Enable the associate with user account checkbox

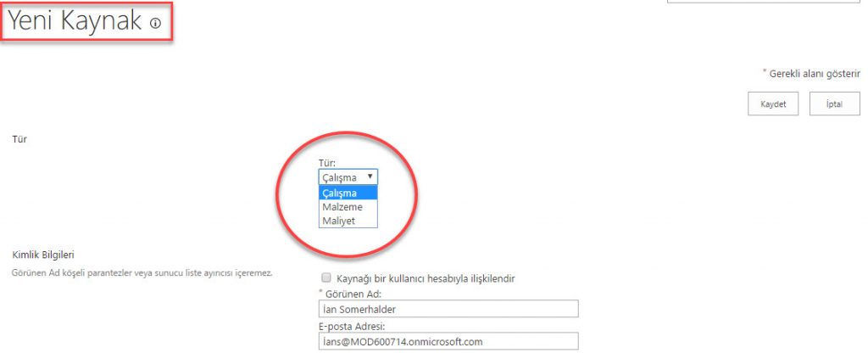click(325, 277)
